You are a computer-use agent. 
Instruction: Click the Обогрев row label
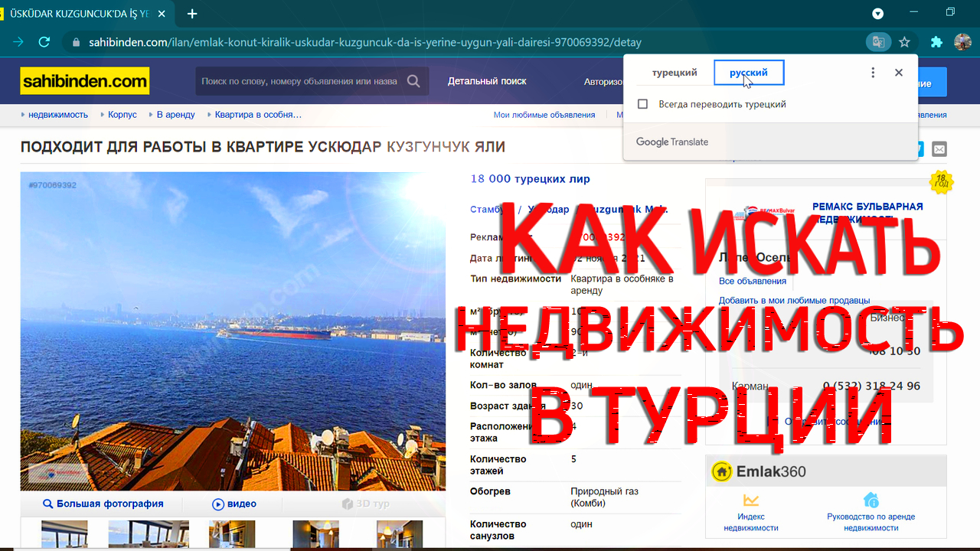pos(490,491)
